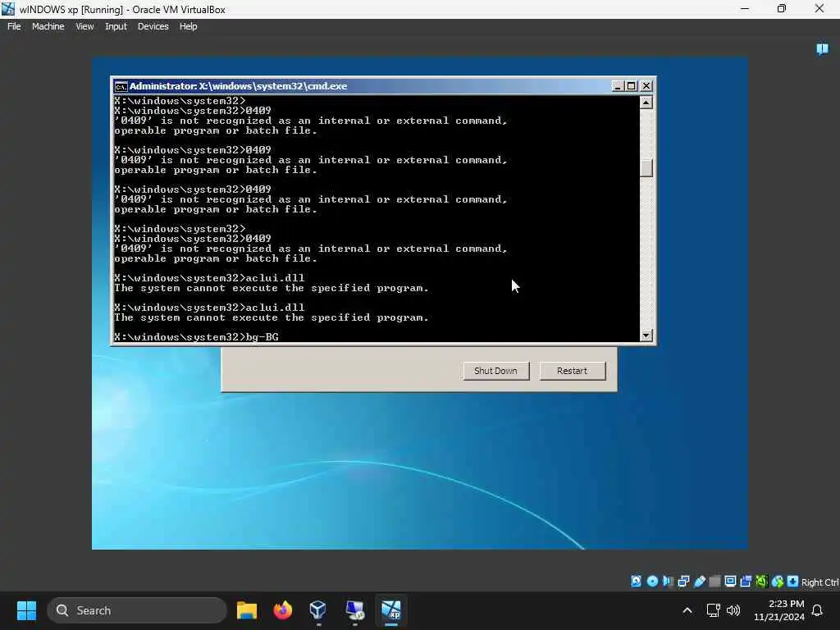Click the Restart button
840x630 pixels.
coord(572,371)
